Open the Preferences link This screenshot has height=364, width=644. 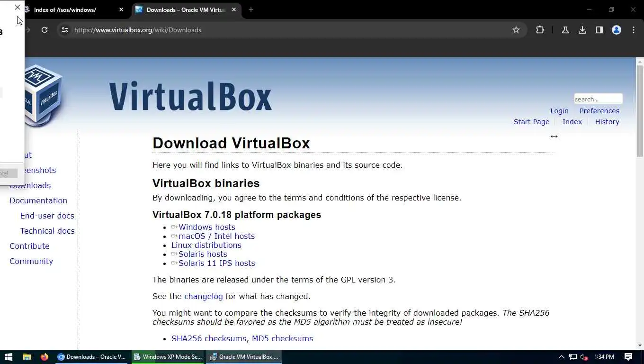pos(599,111)
